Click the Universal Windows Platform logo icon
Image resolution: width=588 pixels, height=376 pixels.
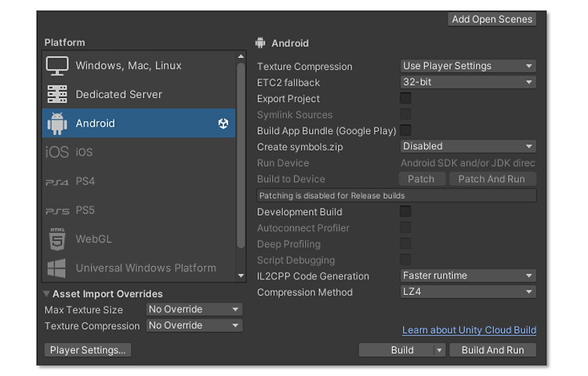56,268
